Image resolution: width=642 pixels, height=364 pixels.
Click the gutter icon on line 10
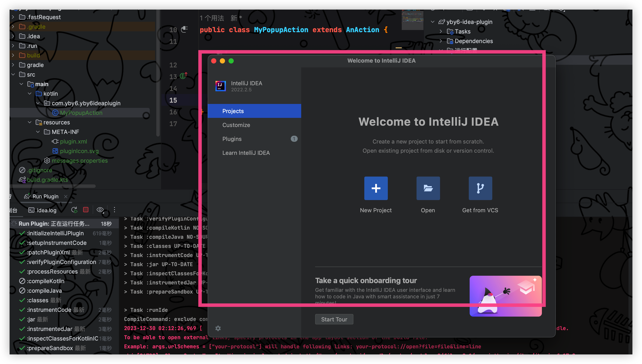[x=184, y=29]
